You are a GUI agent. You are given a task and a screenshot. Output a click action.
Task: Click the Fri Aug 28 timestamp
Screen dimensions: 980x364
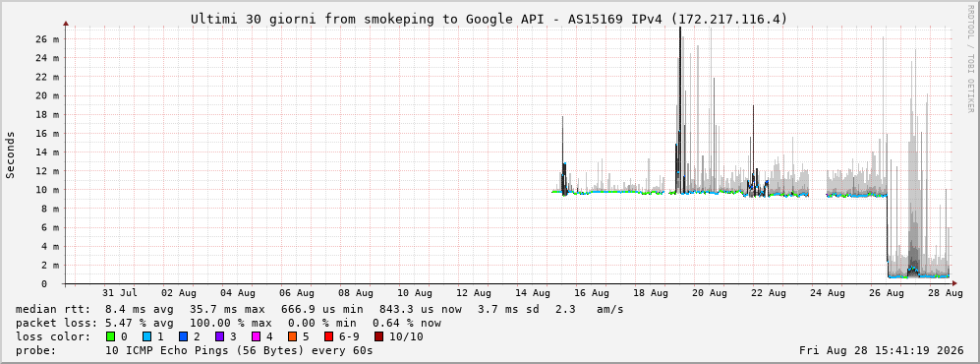pos(882,350)
